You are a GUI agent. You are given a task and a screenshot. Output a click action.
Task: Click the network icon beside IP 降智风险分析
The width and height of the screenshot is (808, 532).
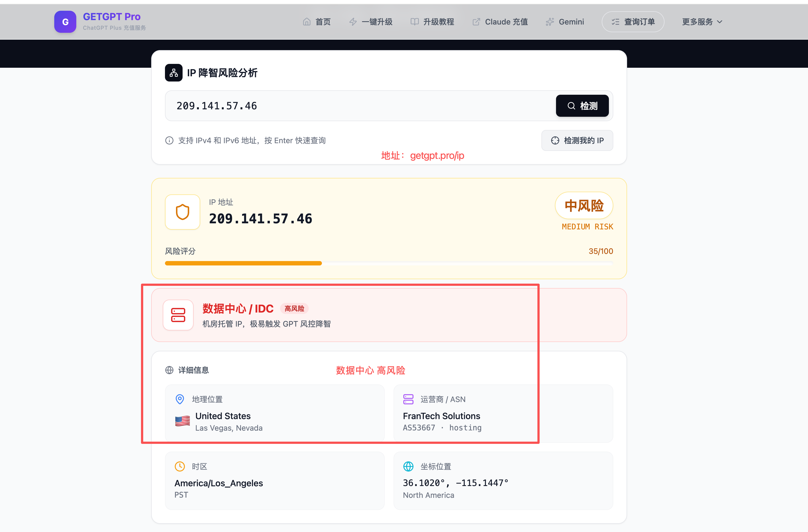[x=173, y=73]
